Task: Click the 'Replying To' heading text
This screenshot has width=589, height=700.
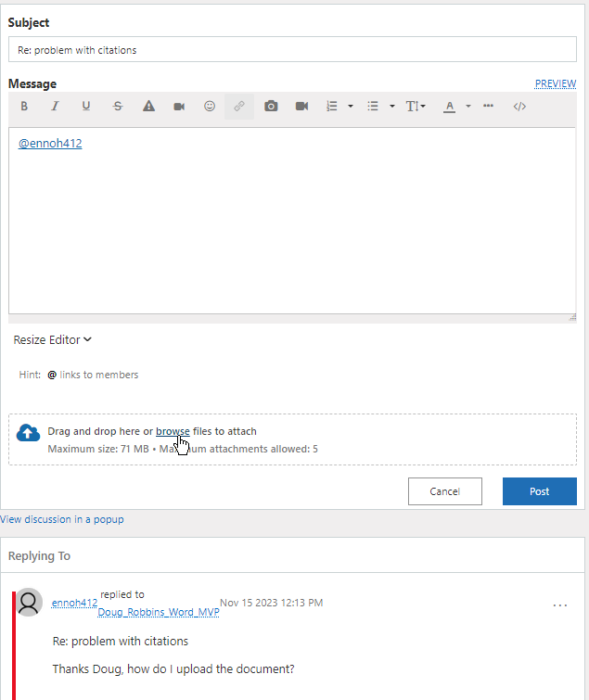Action: click(39, 555)
